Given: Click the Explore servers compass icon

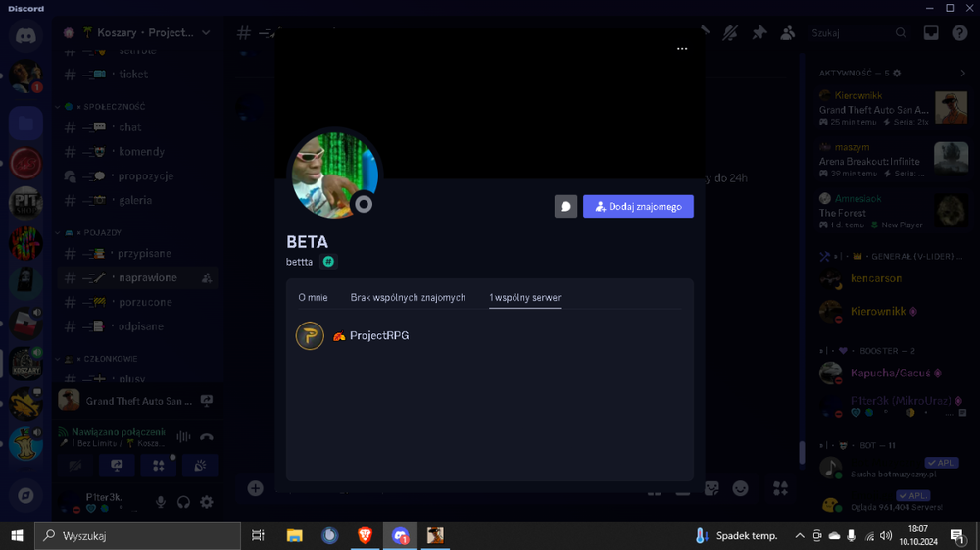Looking at the screenshot, I should pos(25,496).
